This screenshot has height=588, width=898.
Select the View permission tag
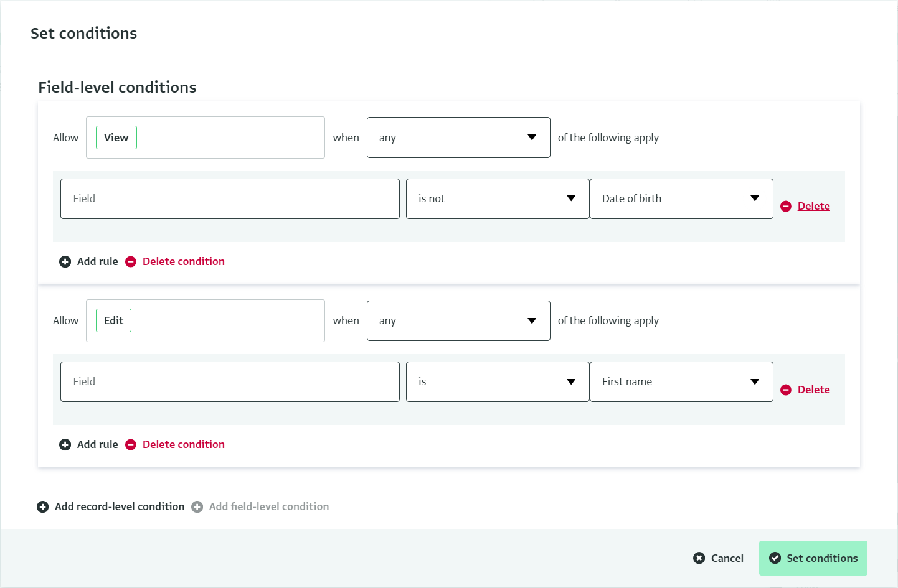[116, 138]
